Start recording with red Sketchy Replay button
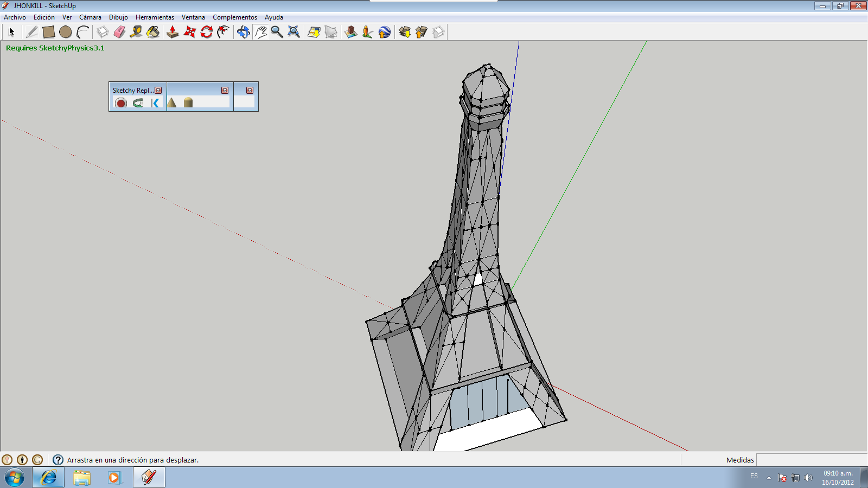This screenshot has height=488, width=868. point(121,102)
